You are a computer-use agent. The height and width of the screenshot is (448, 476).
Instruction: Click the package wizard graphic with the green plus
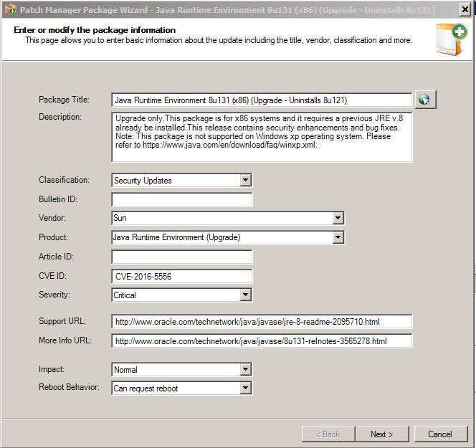pyautogui.click(x=452, y=39)
